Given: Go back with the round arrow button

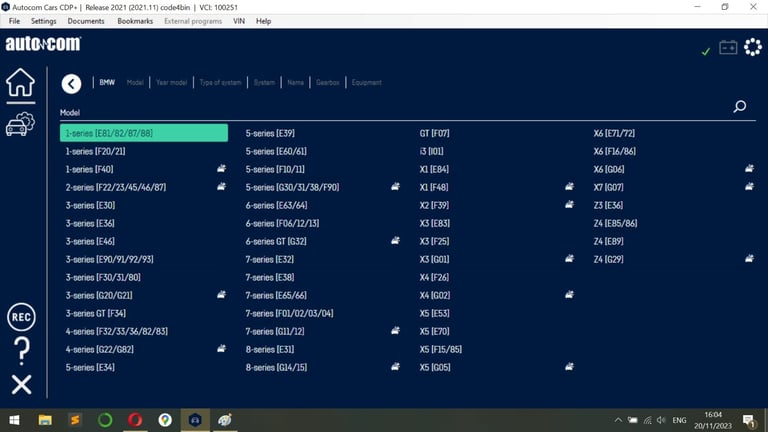Looking at the screenshot, I should click(x=71, y=83).
